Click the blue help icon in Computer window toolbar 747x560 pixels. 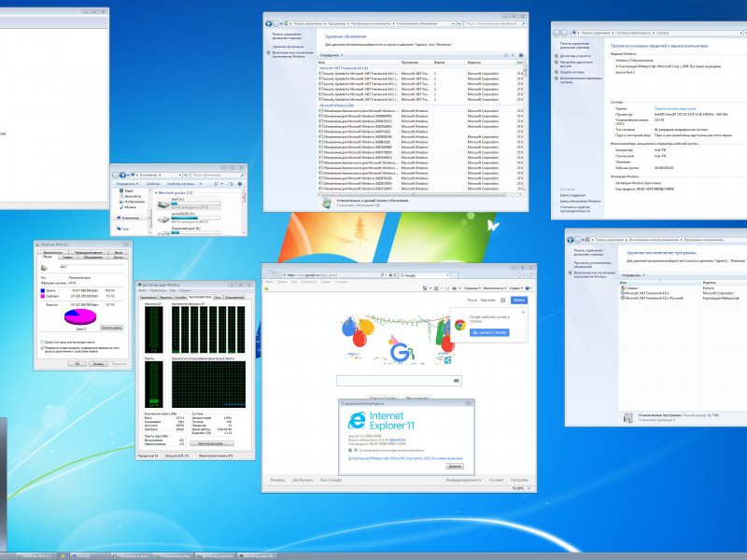(x=240, y=184)
